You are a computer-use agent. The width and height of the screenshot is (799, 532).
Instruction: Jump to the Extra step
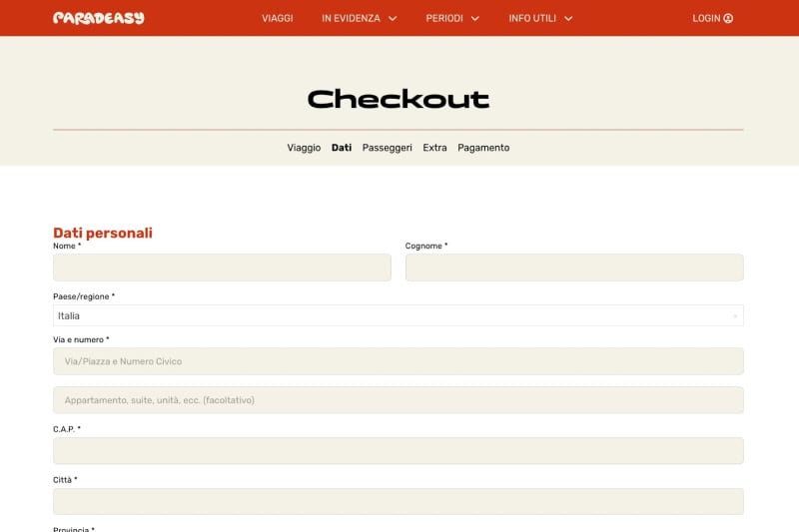[434, 148]
